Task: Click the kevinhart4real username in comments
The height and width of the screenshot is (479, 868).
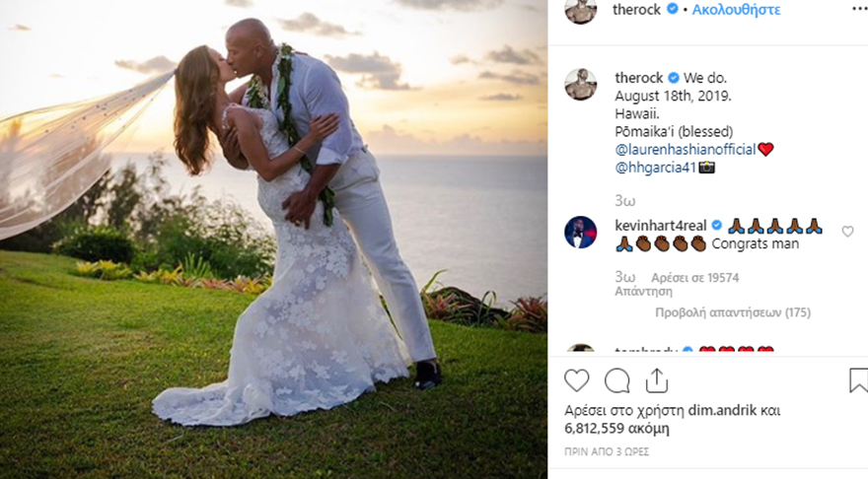Action: point(661,226)
